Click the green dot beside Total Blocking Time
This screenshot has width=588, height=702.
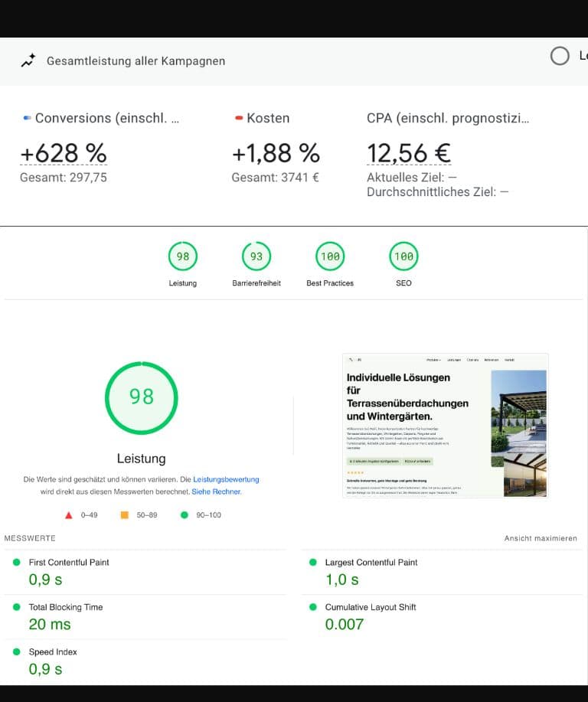pos(16,607)
